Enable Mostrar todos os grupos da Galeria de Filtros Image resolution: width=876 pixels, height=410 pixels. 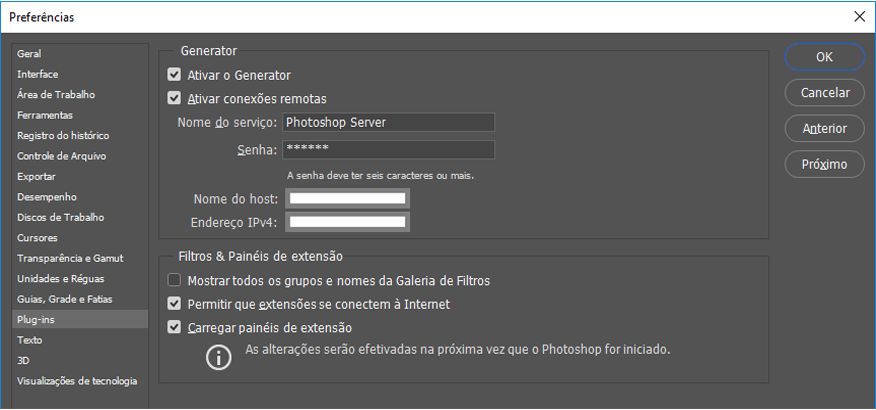[x=174, y=280]
